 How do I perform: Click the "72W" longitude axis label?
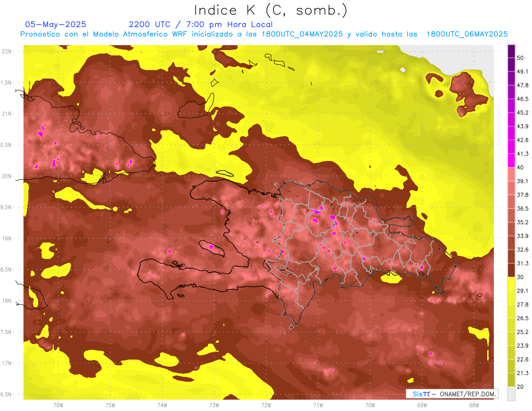(266, 405)
